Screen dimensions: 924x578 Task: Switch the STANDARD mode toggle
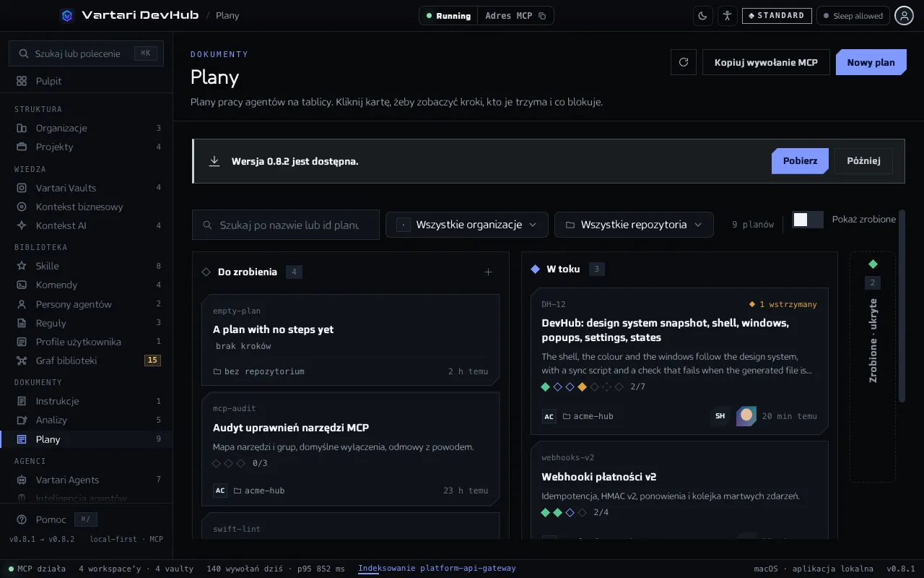(776, 15)
